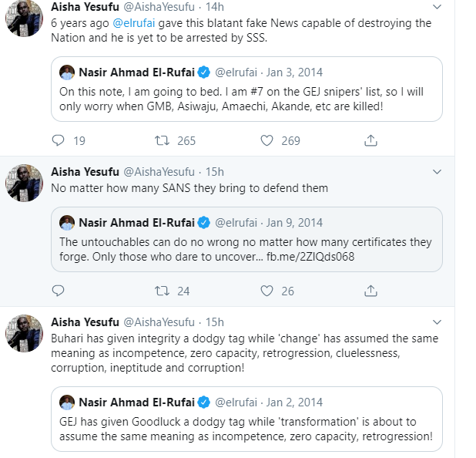
Task: Open the quoted Jan 3, 2014 El-Rufai tweet
Action: click(x=246, y=89)
